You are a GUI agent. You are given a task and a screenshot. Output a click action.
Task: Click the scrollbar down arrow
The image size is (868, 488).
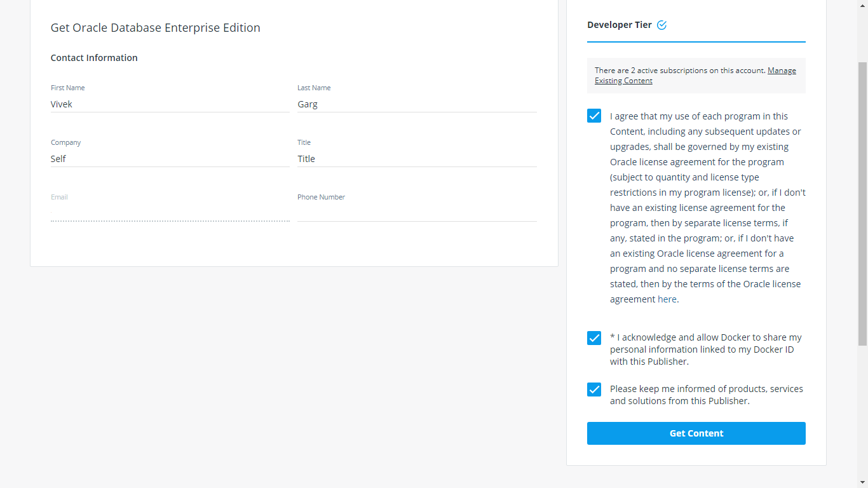coord(862,482)
